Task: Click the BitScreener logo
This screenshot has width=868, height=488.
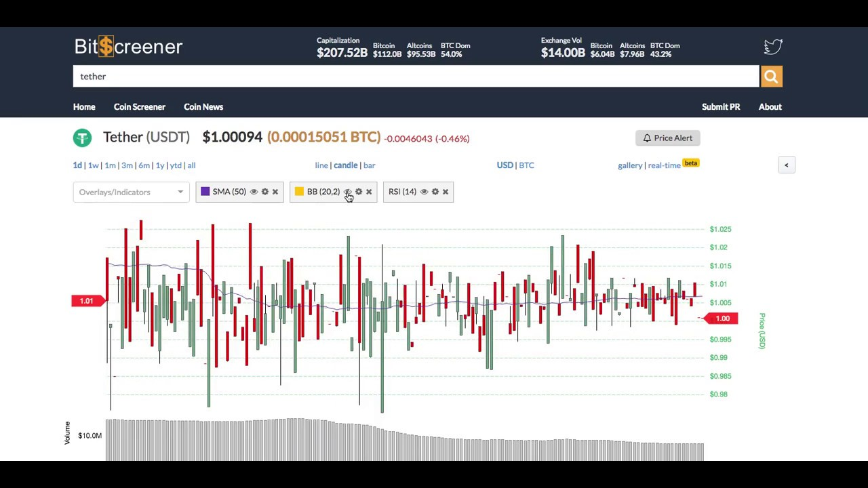Action: [128, 46]
